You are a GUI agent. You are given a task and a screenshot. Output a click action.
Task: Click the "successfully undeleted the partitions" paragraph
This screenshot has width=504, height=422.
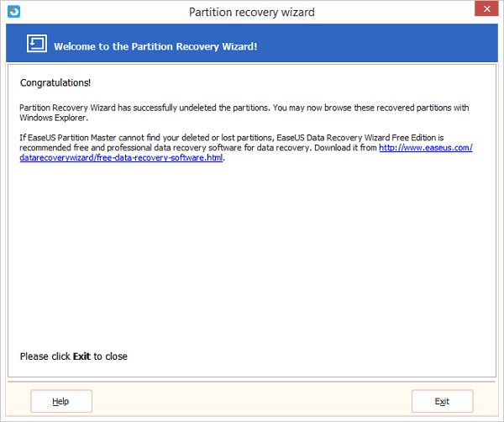(x=244, y=113)
